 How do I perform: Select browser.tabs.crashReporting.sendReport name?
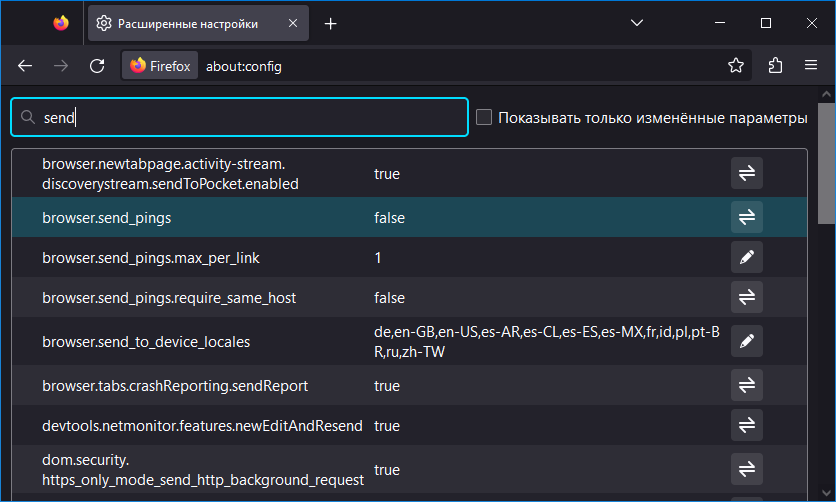(x=175, y=386)
